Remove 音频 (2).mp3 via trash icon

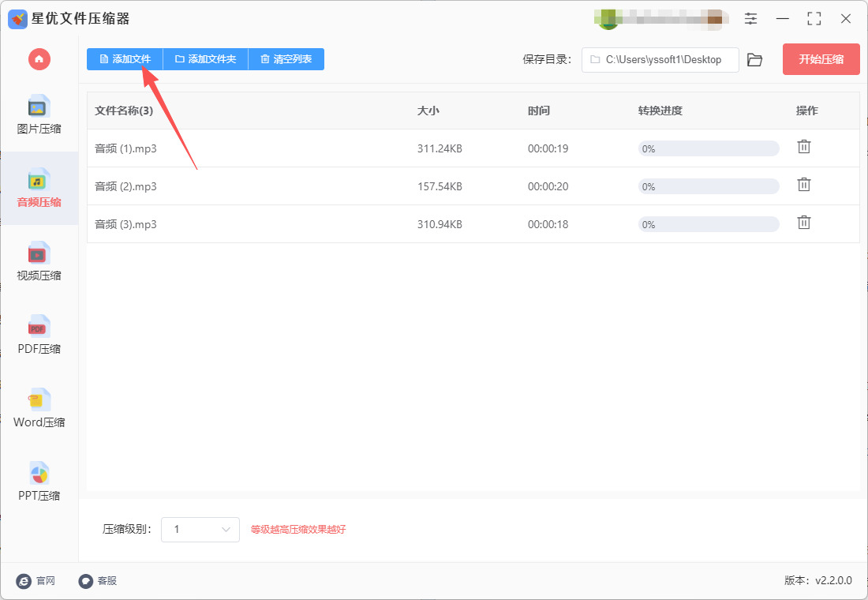(x=804, y=185)
